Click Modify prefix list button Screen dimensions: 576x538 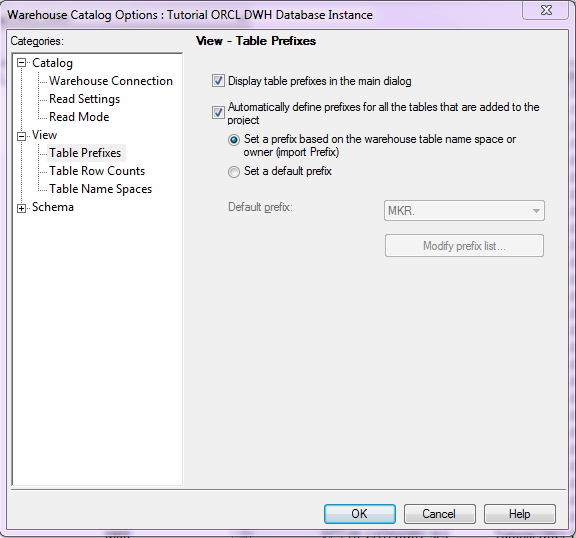(464, 246)
